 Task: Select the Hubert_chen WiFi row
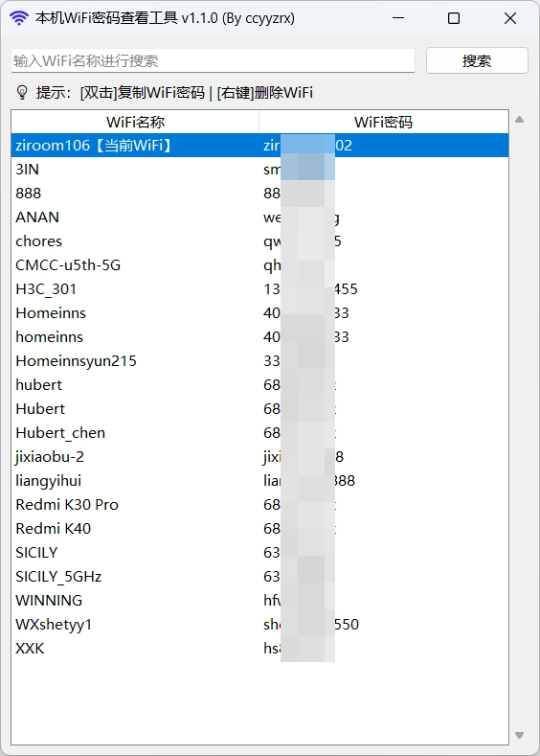[x=259, y=433]
